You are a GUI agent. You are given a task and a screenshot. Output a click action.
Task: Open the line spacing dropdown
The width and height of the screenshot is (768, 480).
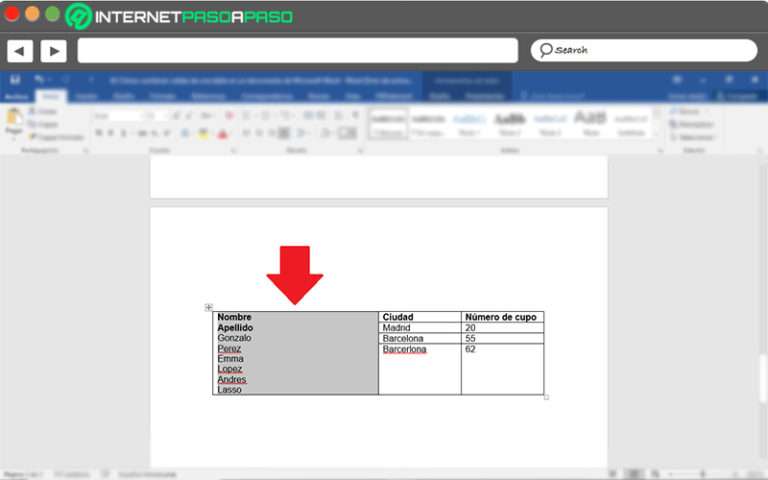(x=302, y=133)
